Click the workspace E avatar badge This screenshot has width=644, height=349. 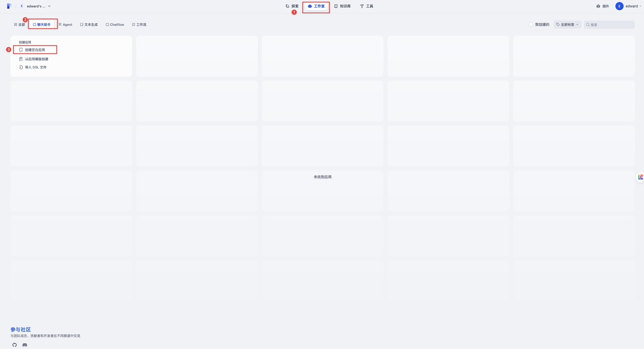tap(22, 6)
